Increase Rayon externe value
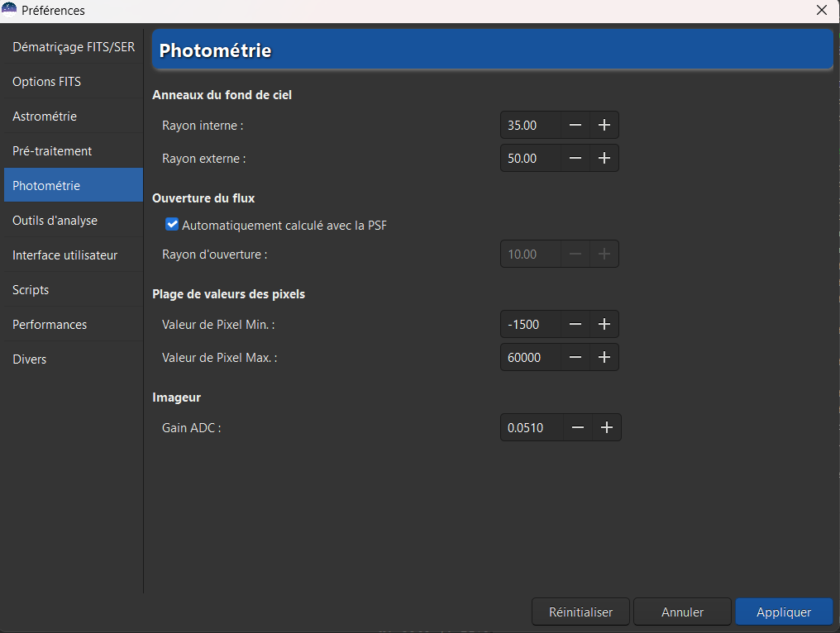Image resolution: width=840 pixels, height=633 pixels. pyautogui.click(x=604, y=158)
